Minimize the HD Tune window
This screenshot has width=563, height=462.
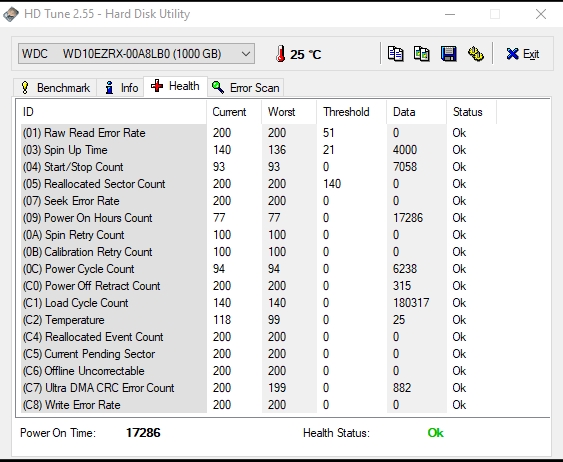point(450,14)
